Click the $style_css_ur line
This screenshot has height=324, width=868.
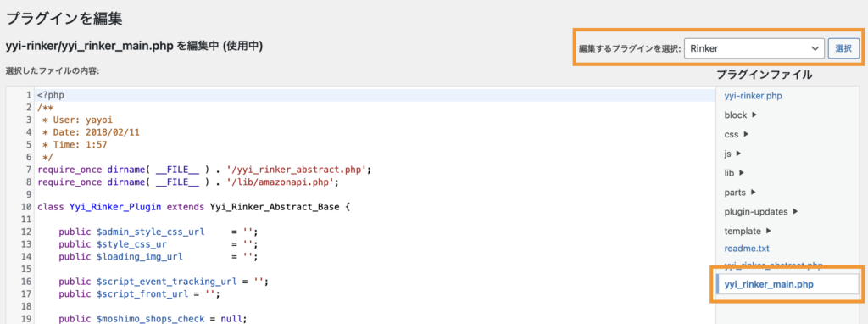point(159,243)
